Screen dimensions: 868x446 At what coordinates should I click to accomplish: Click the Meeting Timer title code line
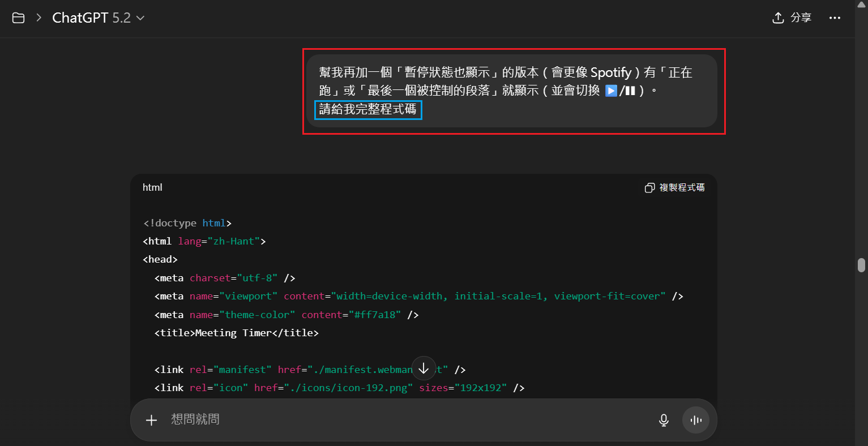[x=237, y=333]
